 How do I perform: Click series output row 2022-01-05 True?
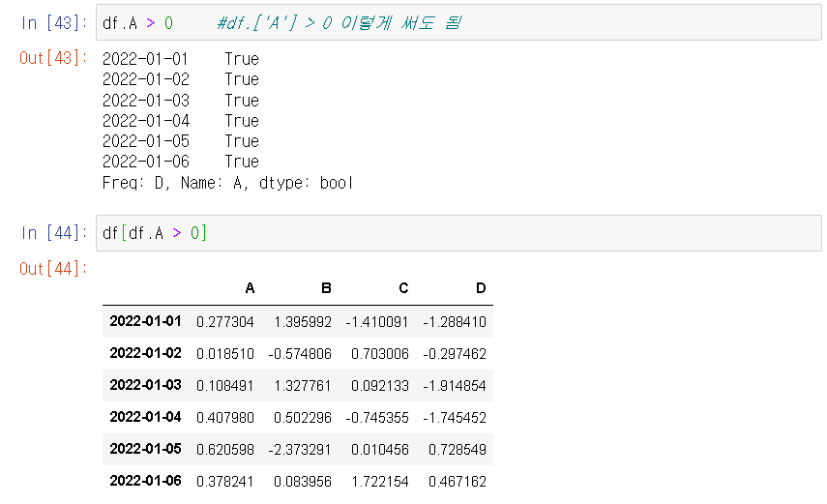180,141
